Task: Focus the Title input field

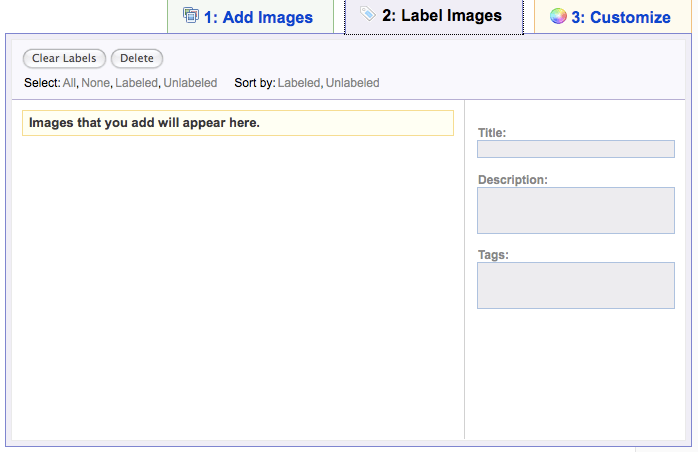Action: (575, 149)
